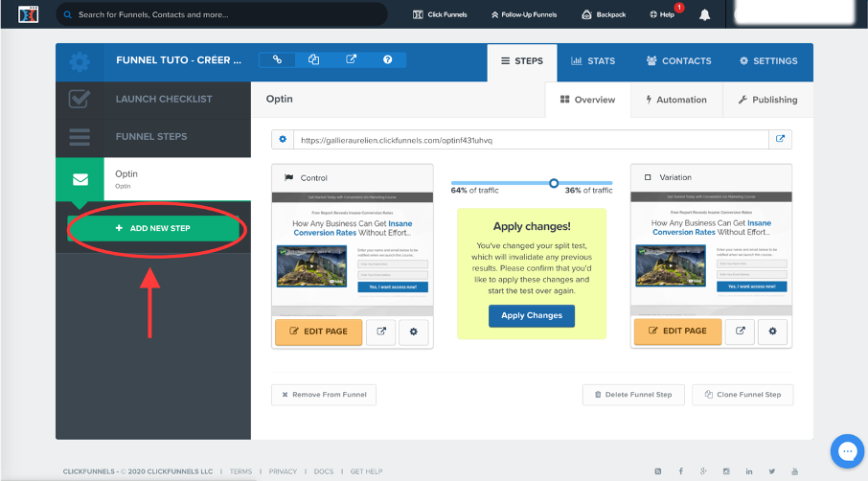This screenshot has height=481, width=868.
Task: Open the Backpack menu
Action: click(604, 15)
